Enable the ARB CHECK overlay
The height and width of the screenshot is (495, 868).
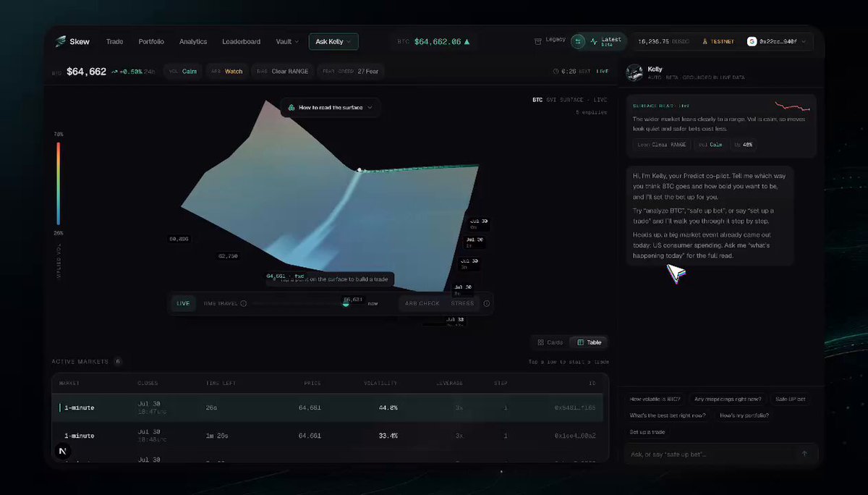pos(422,303)
